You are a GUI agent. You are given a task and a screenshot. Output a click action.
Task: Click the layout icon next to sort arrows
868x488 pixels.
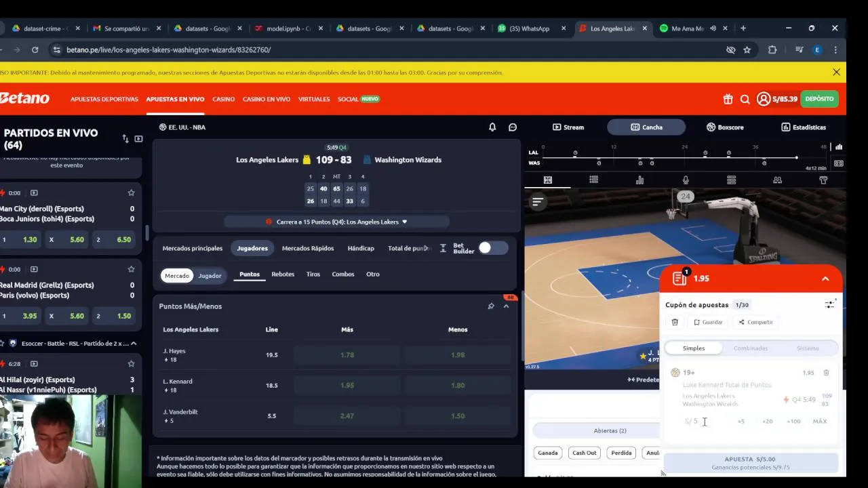[138, 138]
